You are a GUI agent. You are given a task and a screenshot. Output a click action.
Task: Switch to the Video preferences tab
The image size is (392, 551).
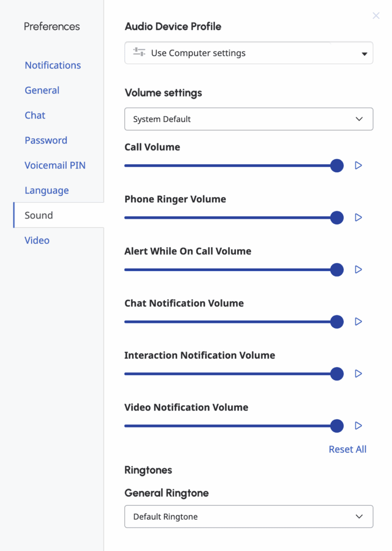tap(37, 240)
